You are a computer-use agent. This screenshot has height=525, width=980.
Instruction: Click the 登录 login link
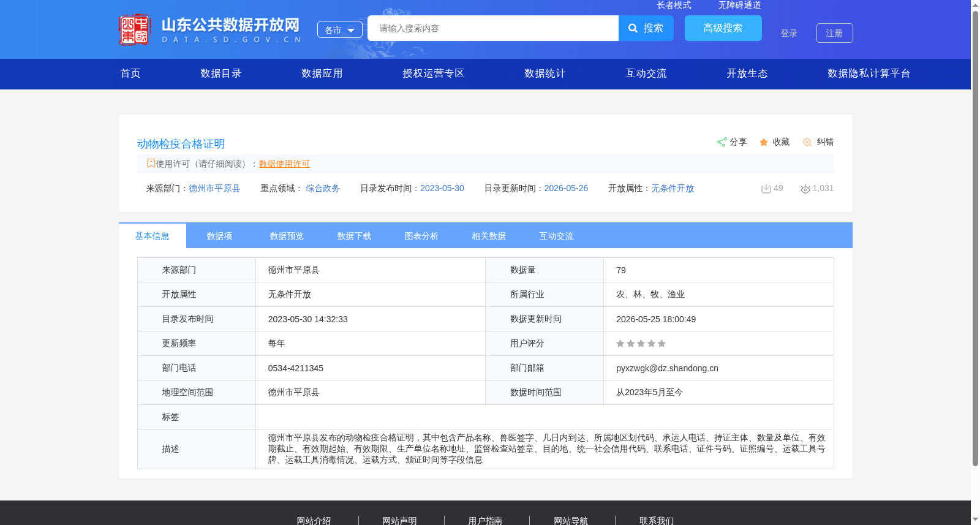click(x=789, y=34)
